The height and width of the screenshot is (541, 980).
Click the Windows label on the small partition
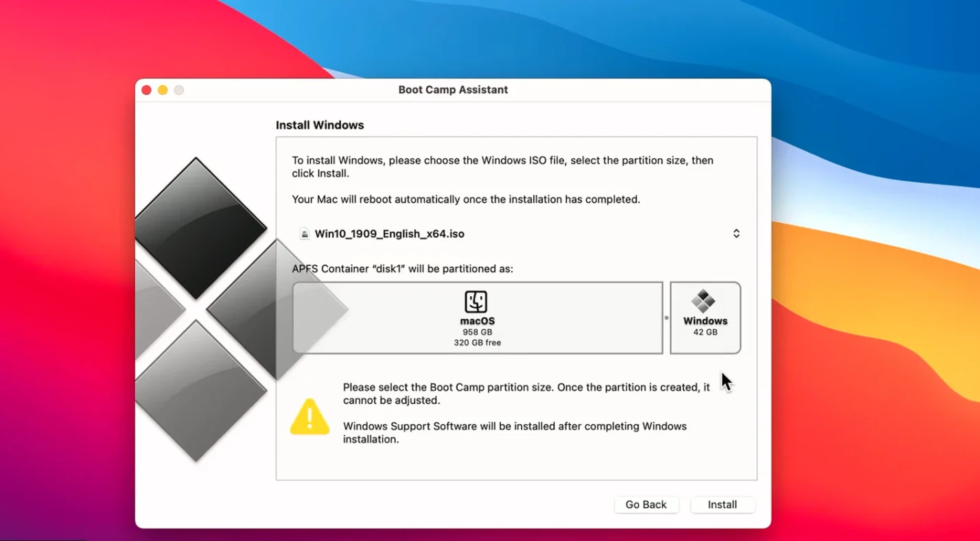pos(705,320)
